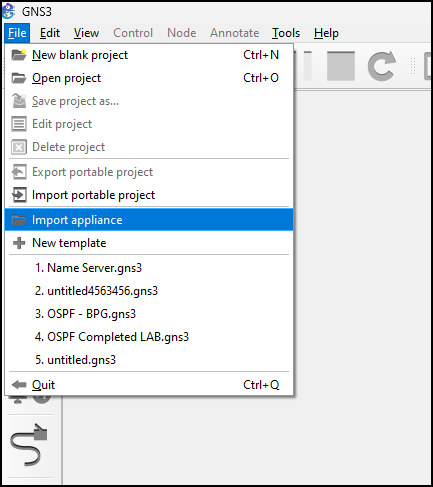This screenshot has width=433, height=487.
Task: Click the Import appliance folder icon
Action: tap(19, 220)
